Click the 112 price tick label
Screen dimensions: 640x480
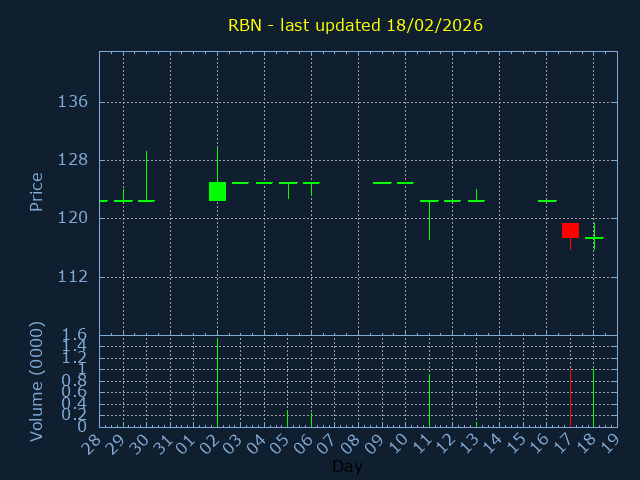coord(73,276)
